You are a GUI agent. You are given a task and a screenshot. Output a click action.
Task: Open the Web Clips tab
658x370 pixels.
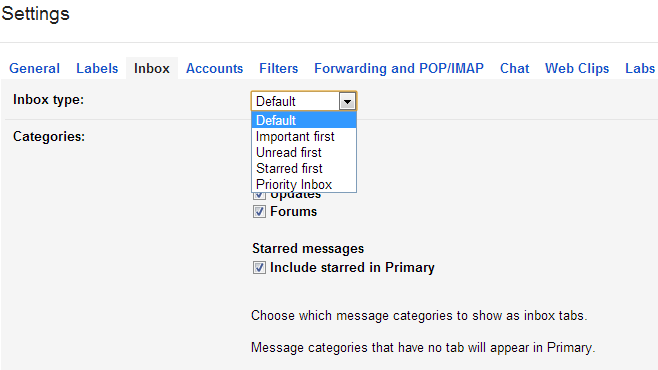(577, 68)
